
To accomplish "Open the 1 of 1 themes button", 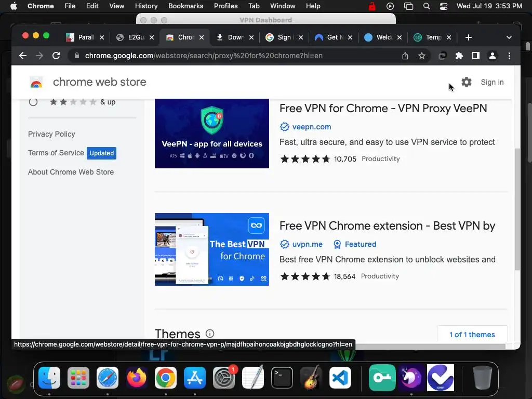I will click(x=472, y=335).
